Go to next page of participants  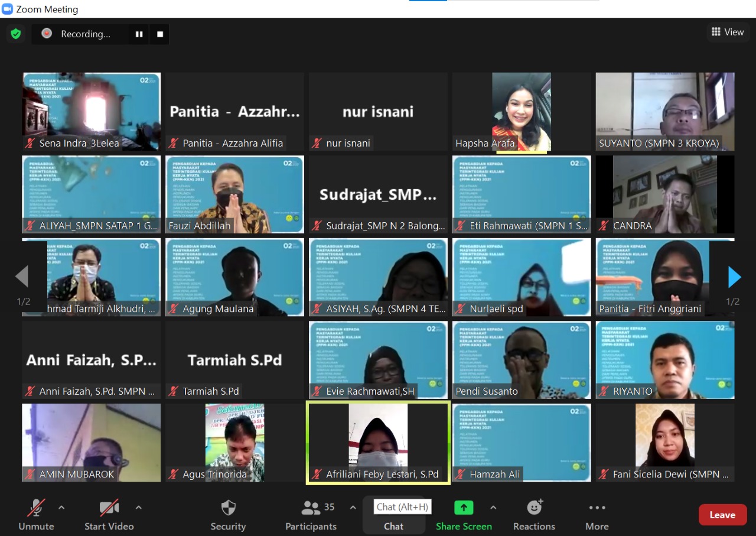pyautogui.click(x=734, y=277)
